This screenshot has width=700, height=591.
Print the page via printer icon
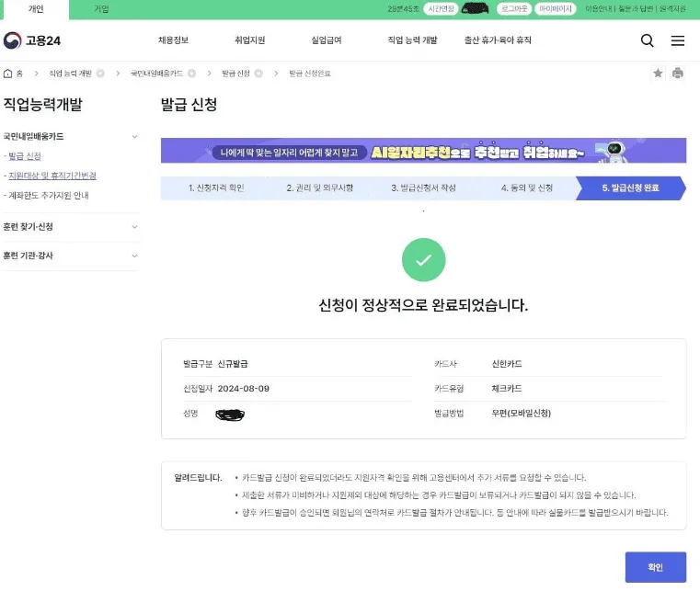(677, 74)
